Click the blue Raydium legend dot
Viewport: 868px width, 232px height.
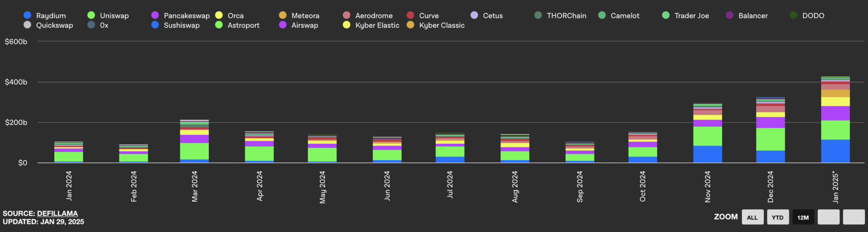click(x=28, y=15)
